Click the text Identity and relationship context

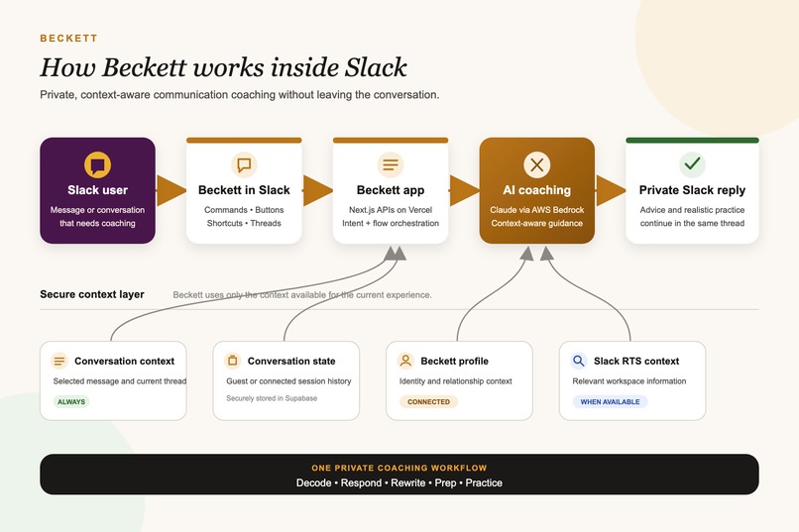[456, 380]
